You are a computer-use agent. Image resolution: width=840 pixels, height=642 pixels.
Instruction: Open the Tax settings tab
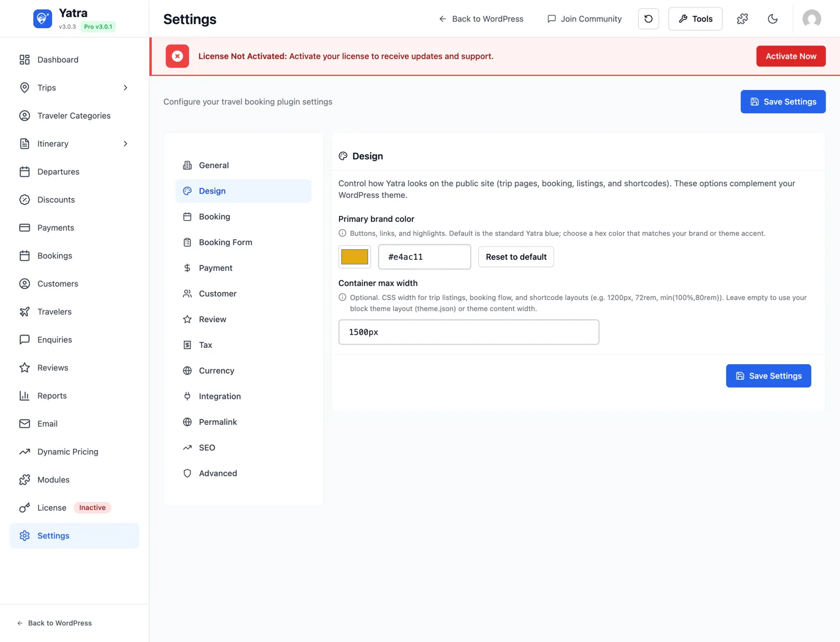[x=243, y=345]
